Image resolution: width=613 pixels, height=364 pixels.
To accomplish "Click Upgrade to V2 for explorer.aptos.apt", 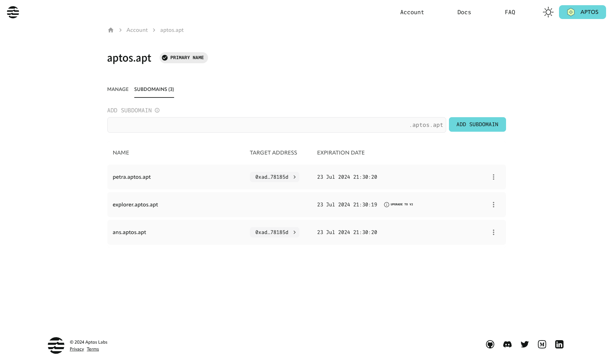I will (398, 205).
